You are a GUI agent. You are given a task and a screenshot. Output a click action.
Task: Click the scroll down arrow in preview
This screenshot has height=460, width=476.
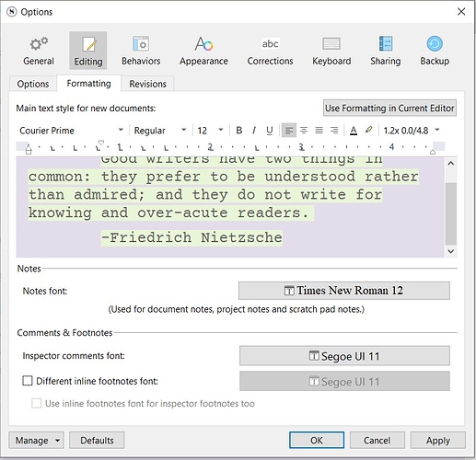click(451, 251)
